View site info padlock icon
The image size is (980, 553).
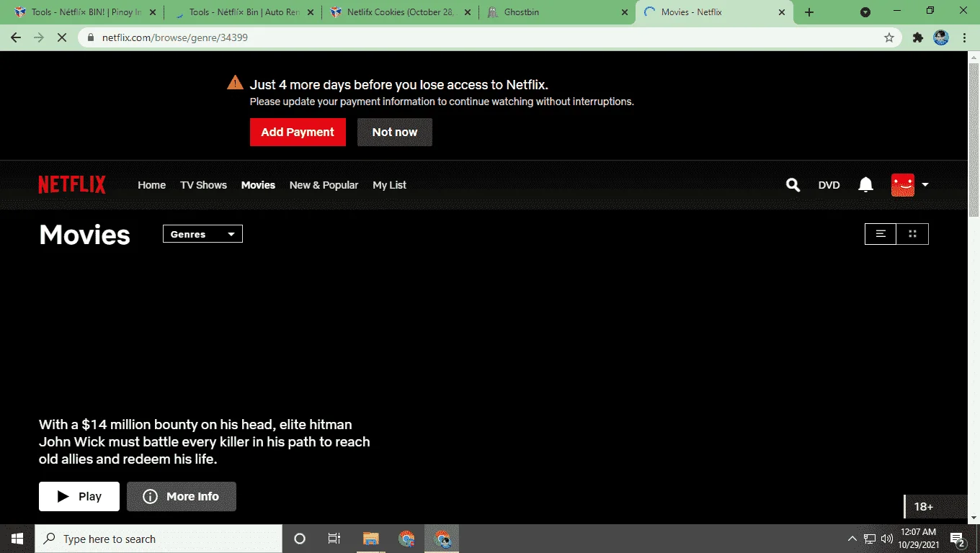91,37
